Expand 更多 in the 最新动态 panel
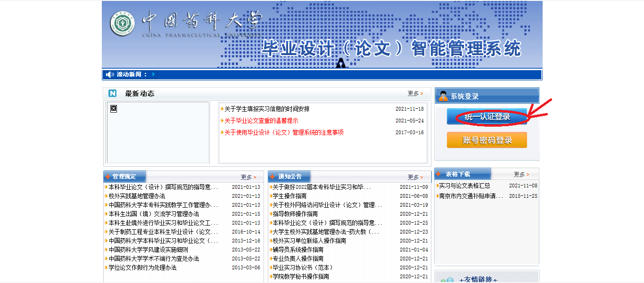This screenshot has width=644, height=283. click(x=414, y=94)
